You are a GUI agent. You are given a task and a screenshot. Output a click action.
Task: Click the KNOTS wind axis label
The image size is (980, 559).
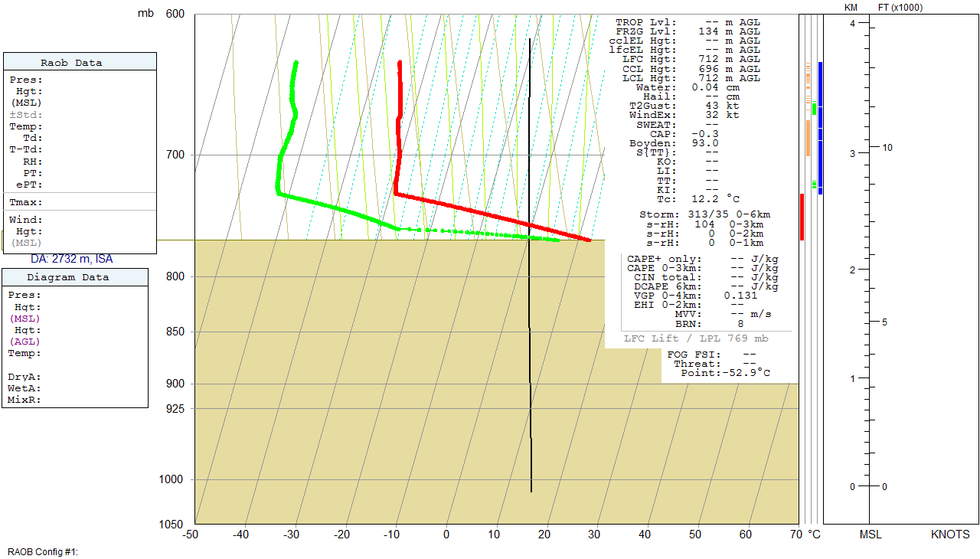[x=949, y=534]
